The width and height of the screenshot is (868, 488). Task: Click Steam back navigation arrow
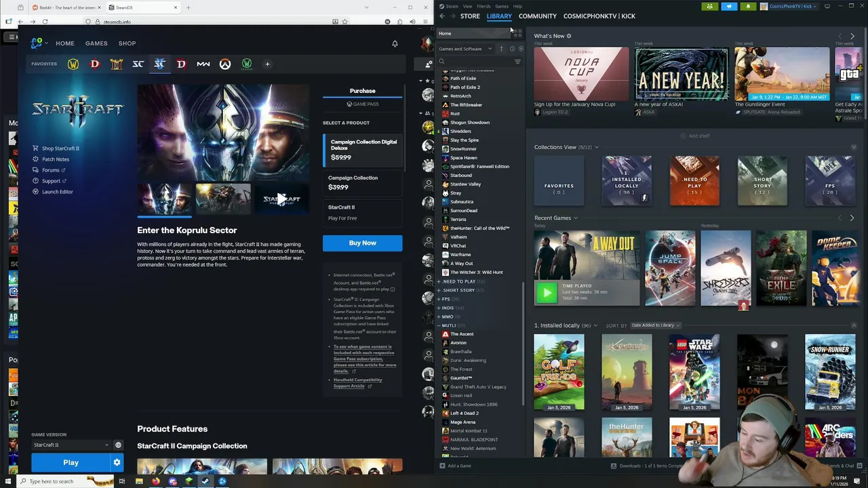click(x=442, y=16)
